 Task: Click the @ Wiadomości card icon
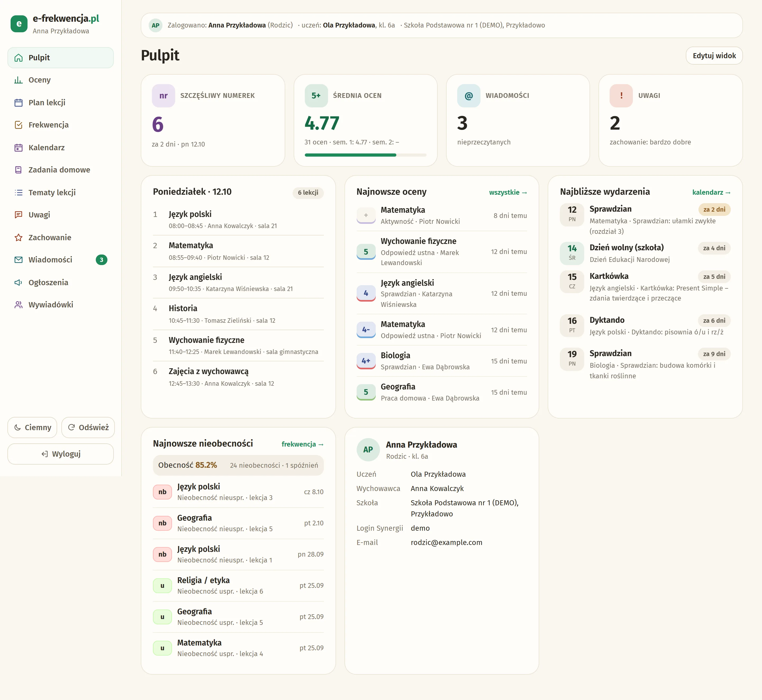coord(469,96)
